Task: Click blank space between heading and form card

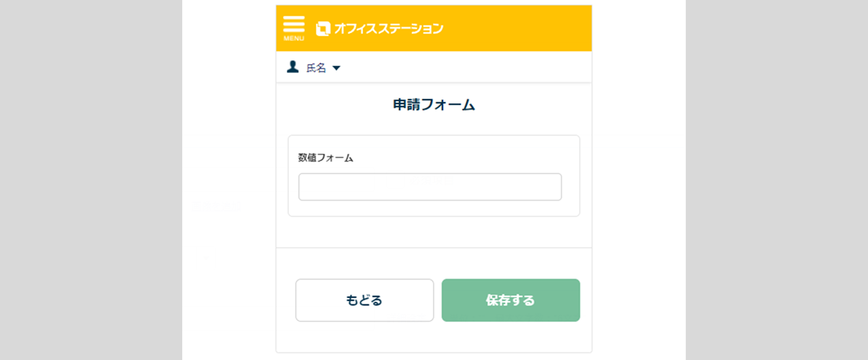Action: [434, 125]
